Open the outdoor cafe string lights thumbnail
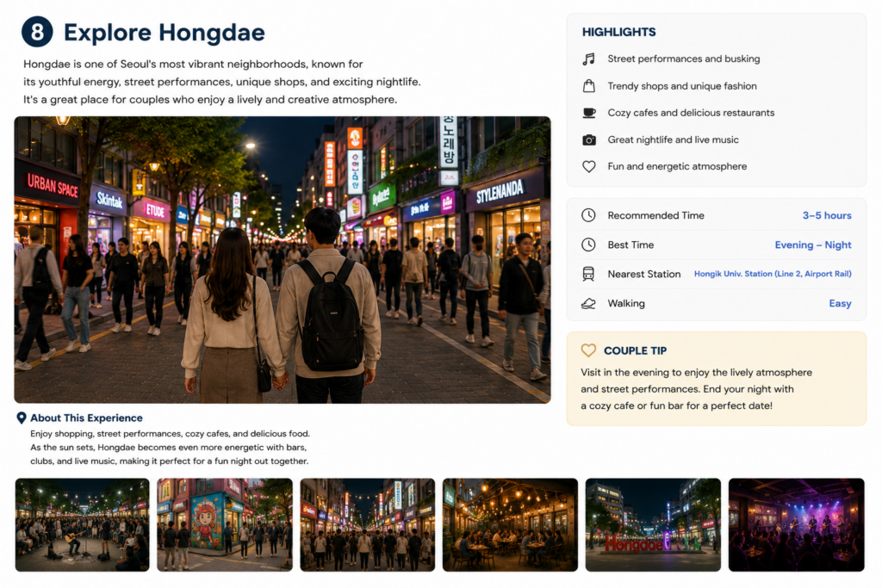This screenshot has width=882, height=588. coord(510,525)
